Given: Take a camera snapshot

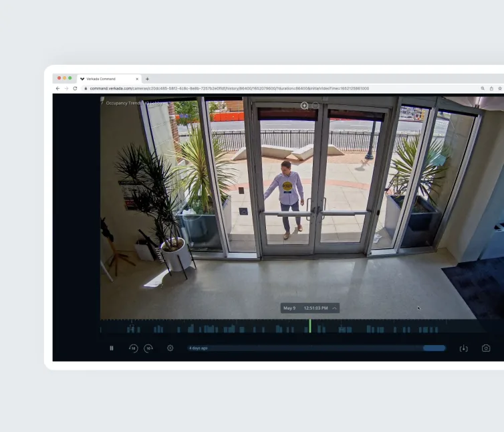Looking at the screenshot, I should click(x=486, y=348).
